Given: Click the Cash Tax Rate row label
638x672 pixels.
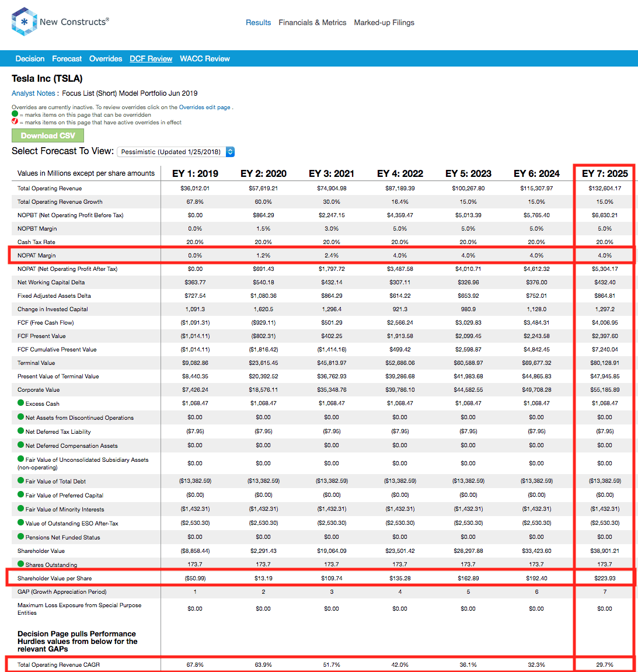Looking at the screenshot, I should tap(36, 242).
